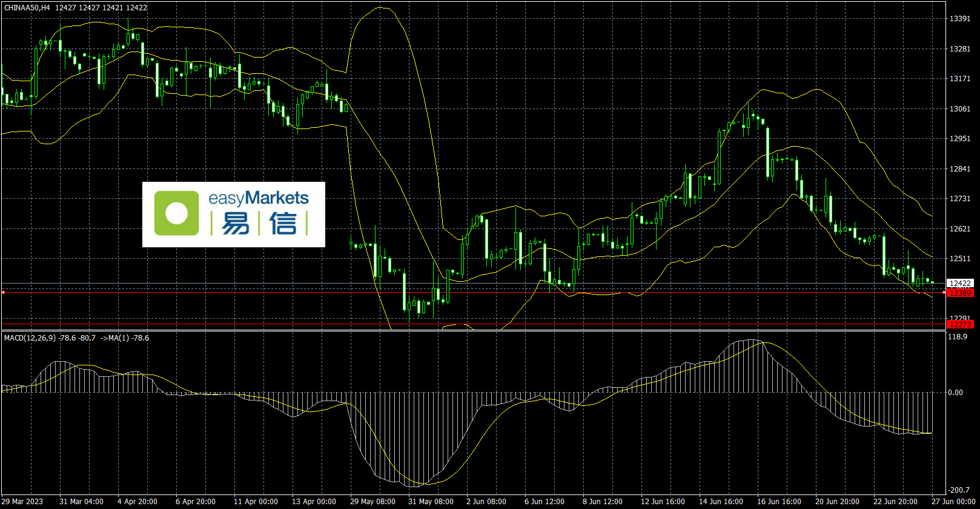The image size is (980, 509).
Task: Click the 27 Jun 00:00 time label
Action: [953, 502]
